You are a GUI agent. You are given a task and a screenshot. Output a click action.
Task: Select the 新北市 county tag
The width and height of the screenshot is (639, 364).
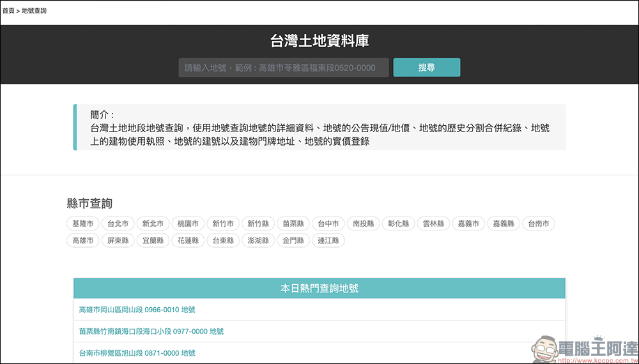[x=153, y=224]
